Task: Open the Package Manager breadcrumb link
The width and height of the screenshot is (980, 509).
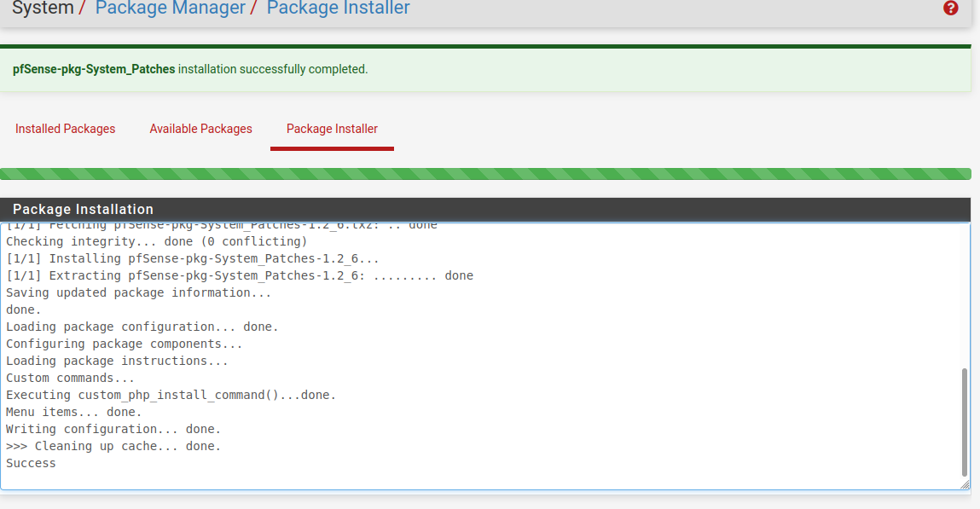Action: click(x=170, y=9)
